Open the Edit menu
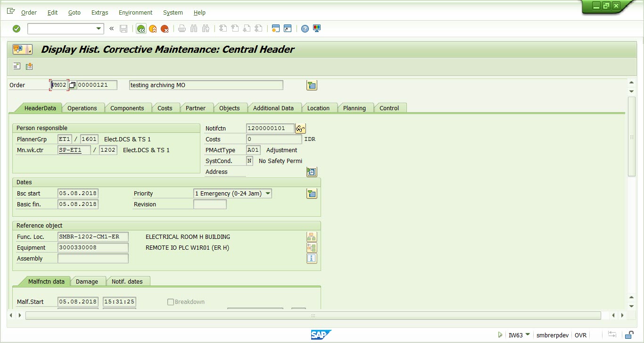Screen dimensions: 644x343 (x=53, y=13)
